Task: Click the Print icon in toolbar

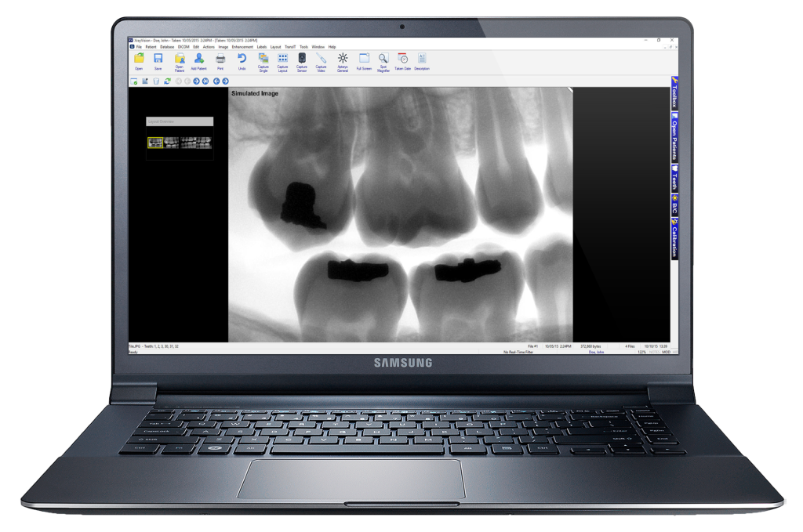Action: pos(220,60)
